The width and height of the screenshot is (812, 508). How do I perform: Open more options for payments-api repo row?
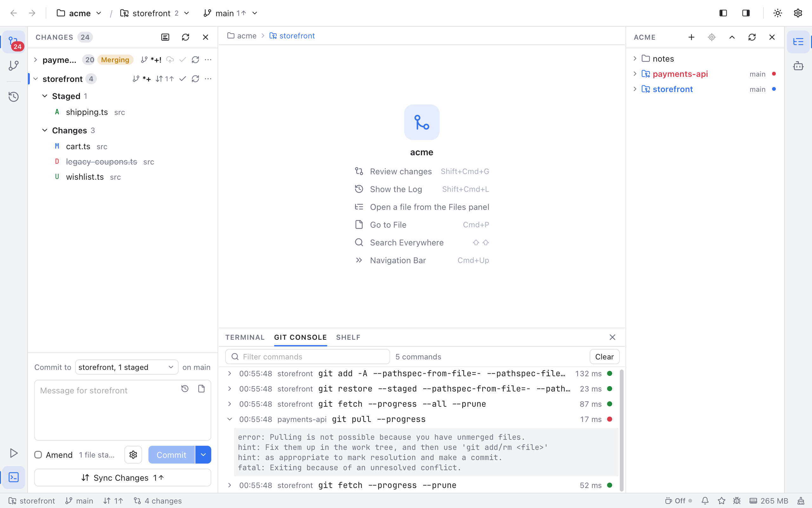pyautogui.click(x=208, y=60)
